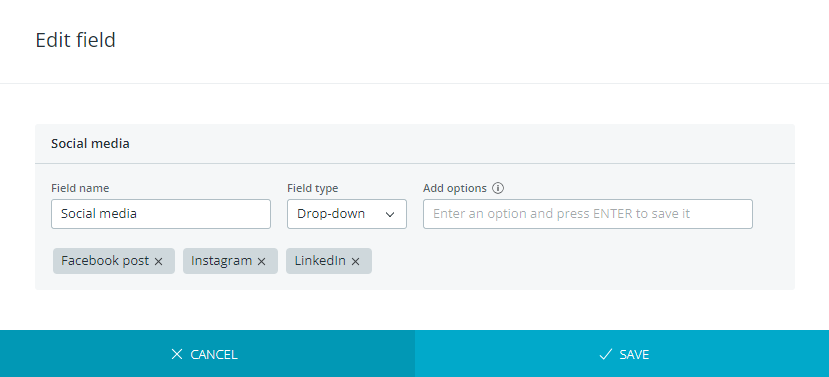
Task: Click the chevron arrow in Field type
Action: pyautogui.click(x=390, y=214)
